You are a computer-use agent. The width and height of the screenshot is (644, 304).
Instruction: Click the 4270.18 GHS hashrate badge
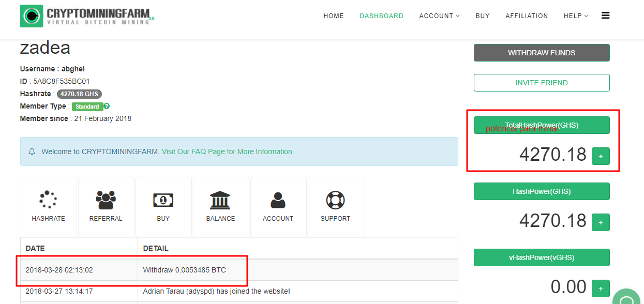pos(79,94)
